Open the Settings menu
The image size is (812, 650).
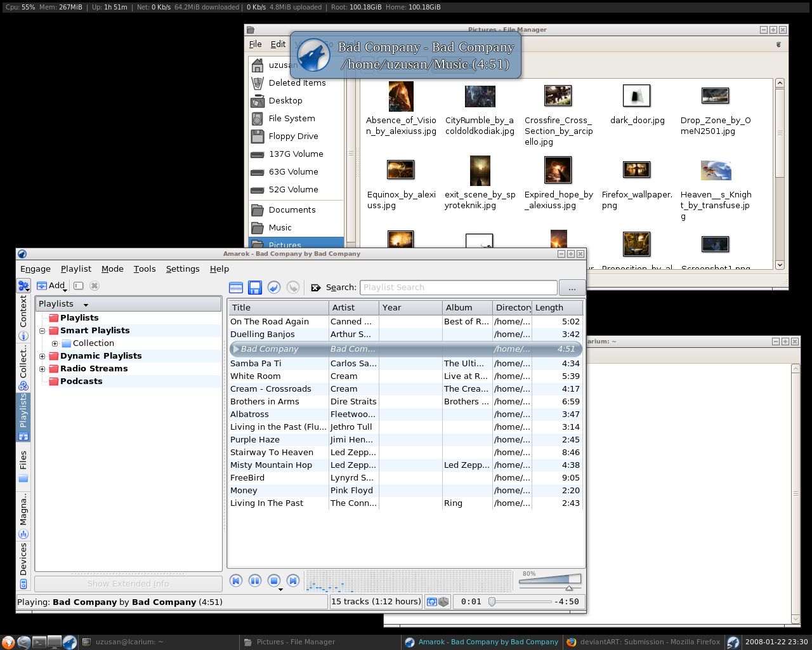[x=183, y=269]
